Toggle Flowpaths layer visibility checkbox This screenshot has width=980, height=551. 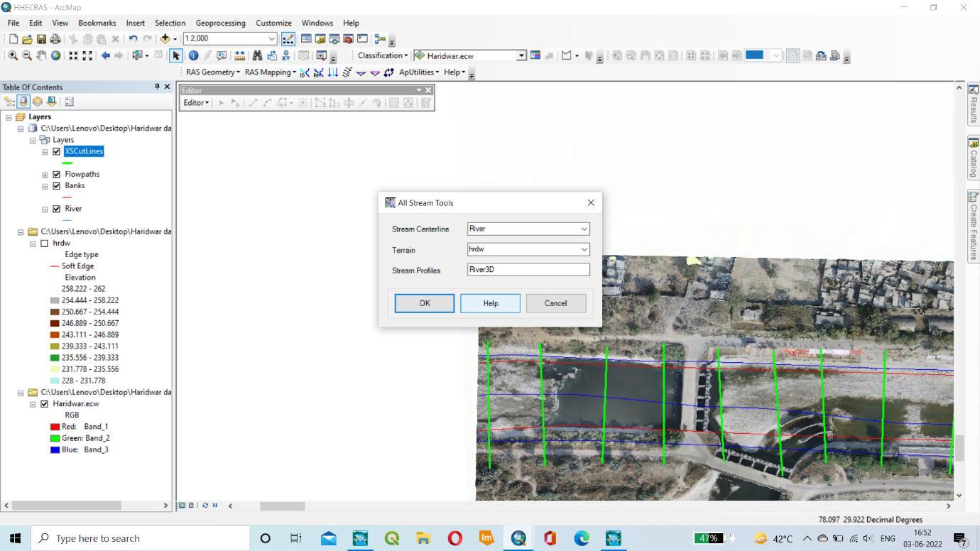[x=57, y=174]
